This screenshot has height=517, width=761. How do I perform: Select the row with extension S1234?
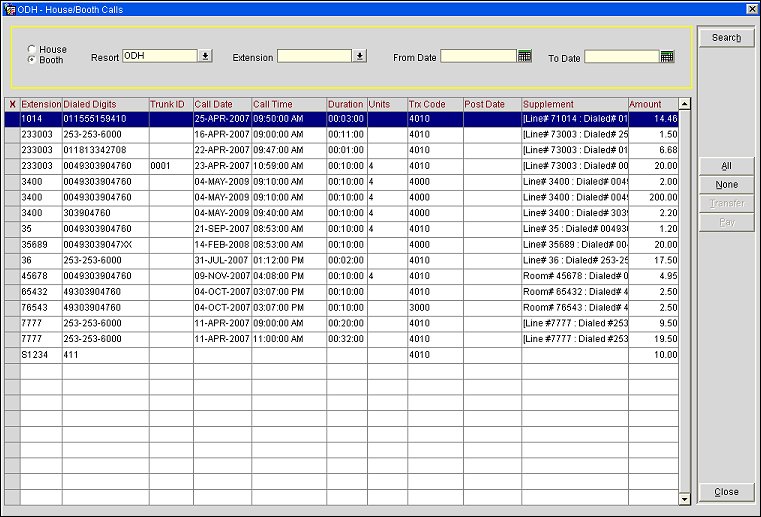click(x=40, y=355)
